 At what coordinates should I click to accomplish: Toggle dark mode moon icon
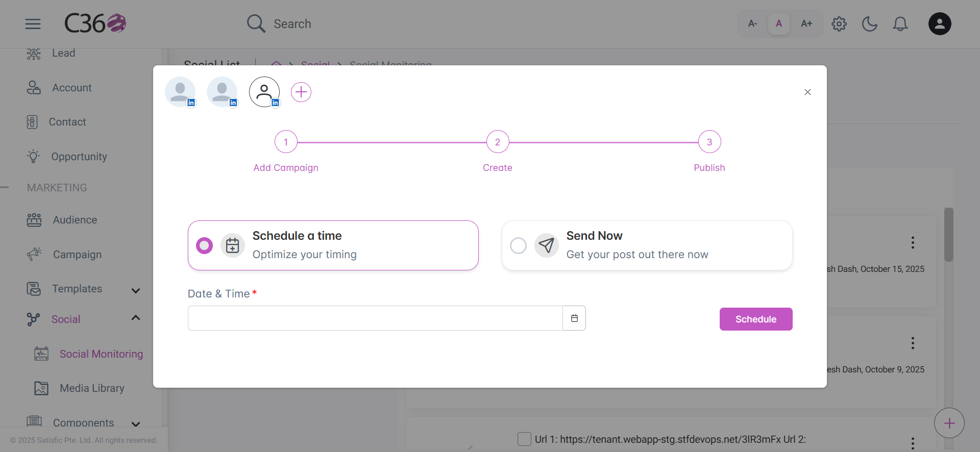click(x=870, y=23)
